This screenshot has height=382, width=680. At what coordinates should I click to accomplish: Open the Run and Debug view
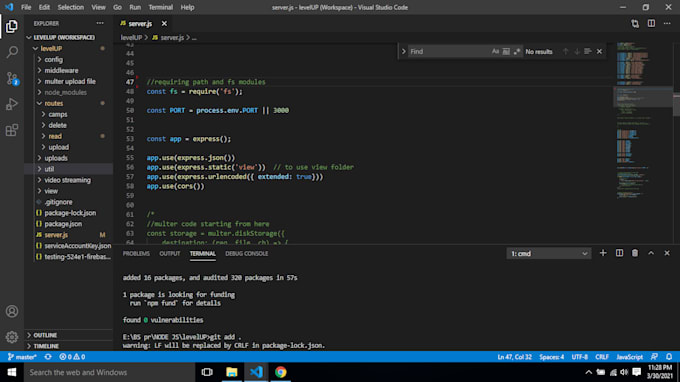click(12, 104)
